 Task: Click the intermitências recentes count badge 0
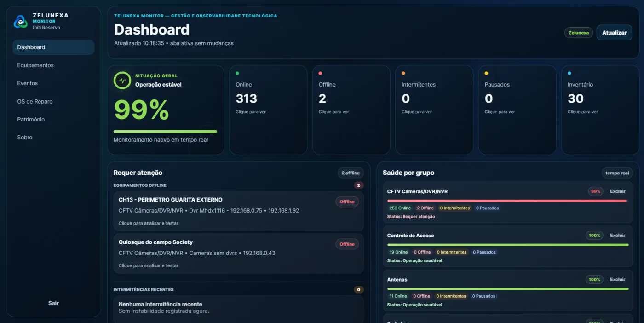[358, 290]
